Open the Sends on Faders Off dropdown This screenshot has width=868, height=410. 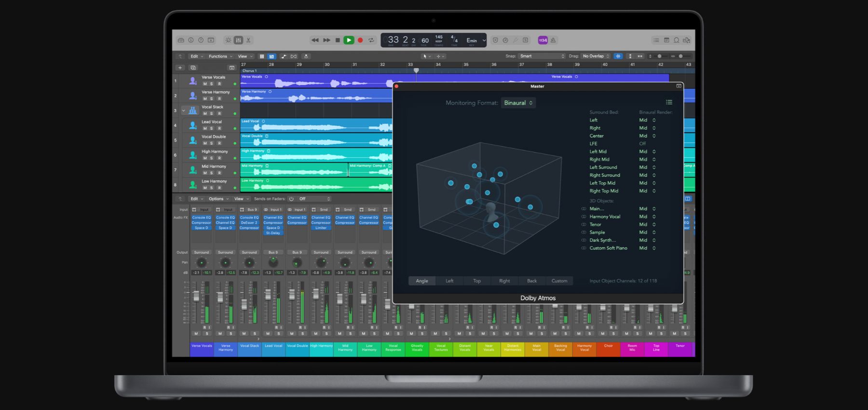click(314, 199)
